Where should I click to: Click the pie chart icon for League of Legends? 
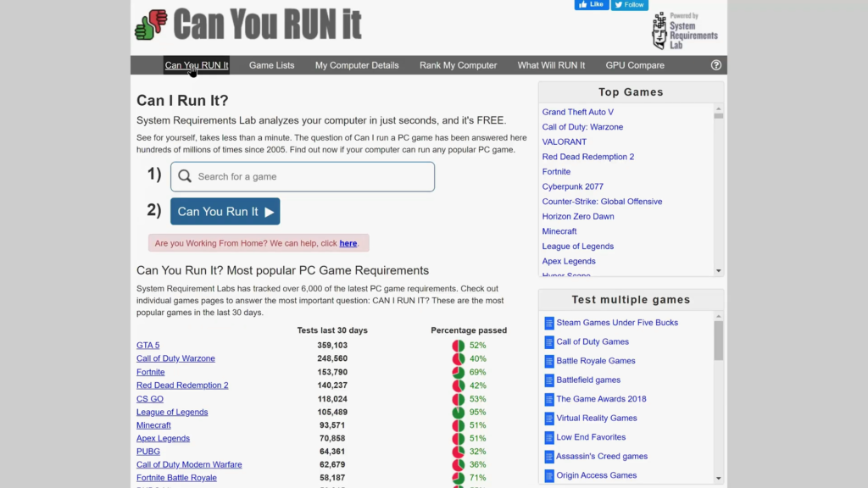[459, 413]
